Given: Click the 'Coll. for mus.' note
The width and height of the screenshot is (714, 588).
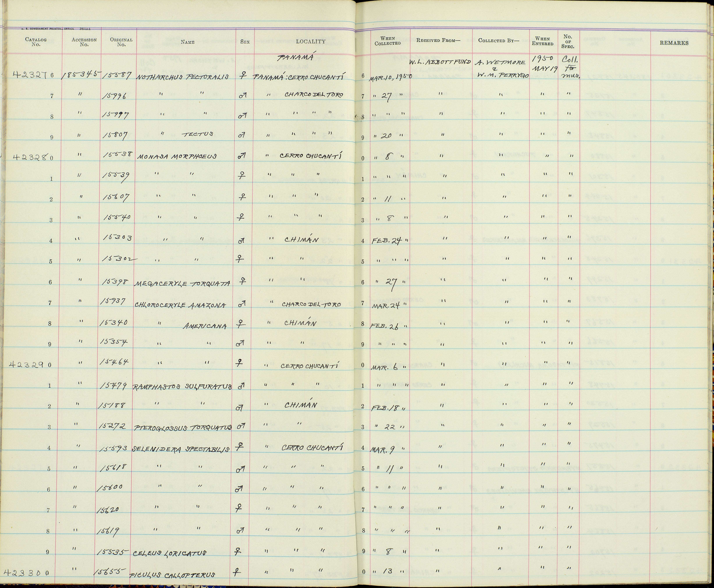Looking at the screenshot, I should click(570, 68).
